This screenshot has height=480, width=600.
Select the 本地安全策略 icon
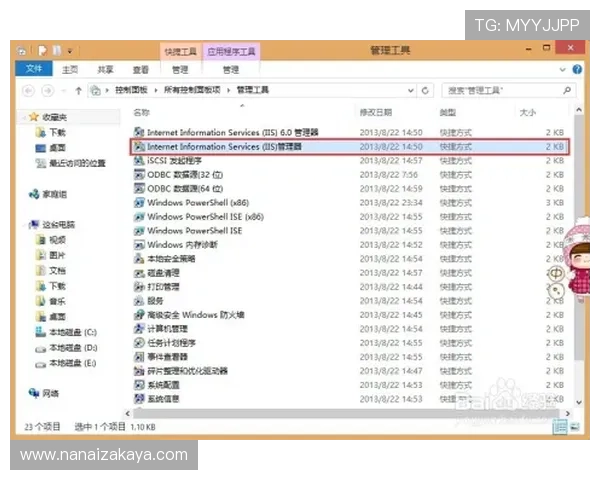click(139, 259)
